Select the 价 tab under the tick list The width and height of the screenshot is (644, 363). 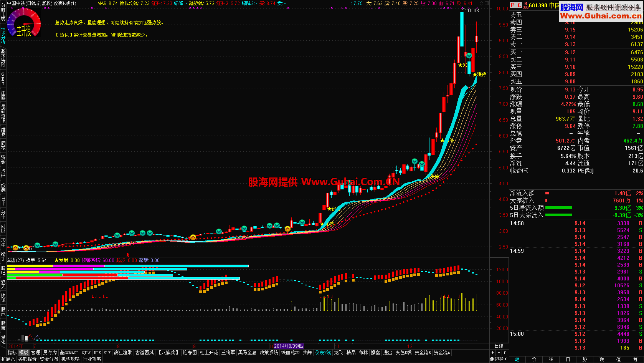point(534,359)
